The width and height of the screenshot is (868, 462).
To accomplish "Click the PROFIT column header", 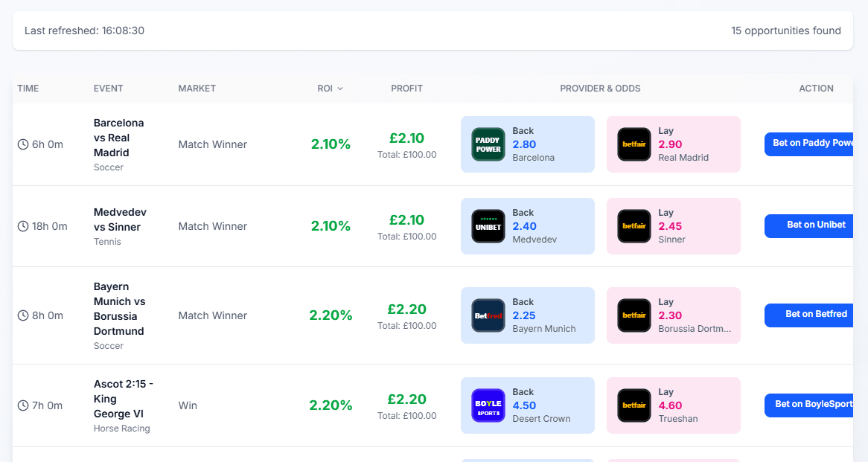I will 406,88.
